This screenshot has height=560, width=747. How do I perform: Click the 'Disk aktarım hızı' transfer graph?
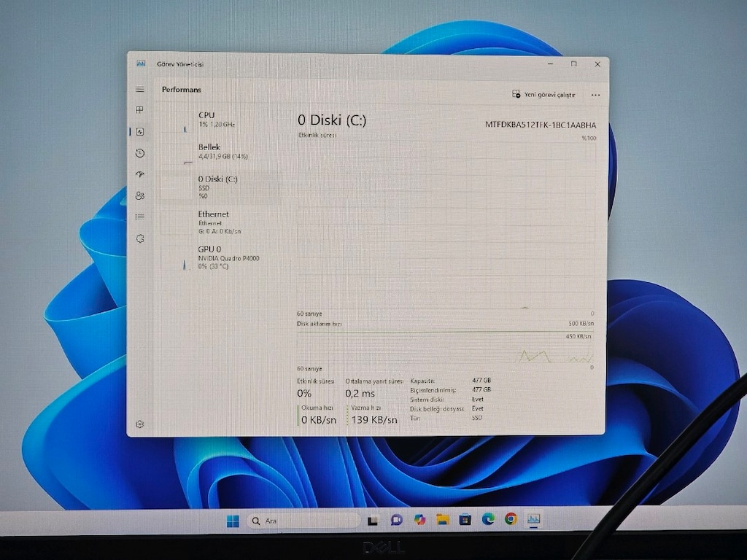[x=445, y=346]
